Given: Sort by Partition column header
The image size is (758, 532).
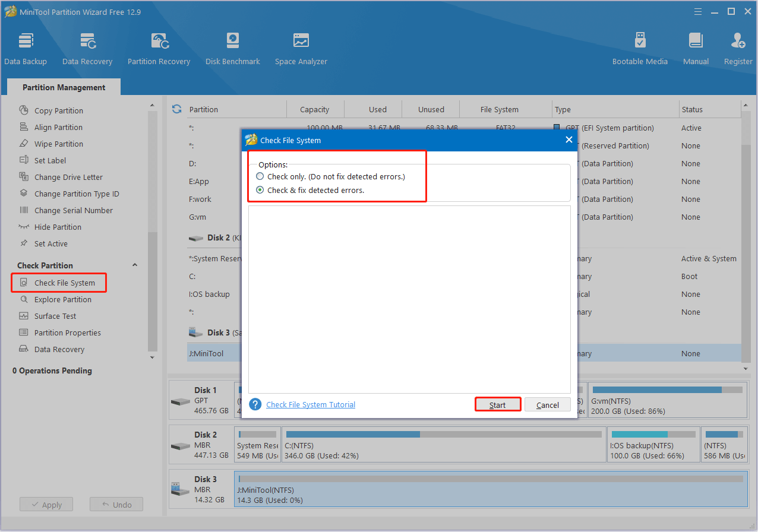Looking at the screenshot, I should click(203, 109).
